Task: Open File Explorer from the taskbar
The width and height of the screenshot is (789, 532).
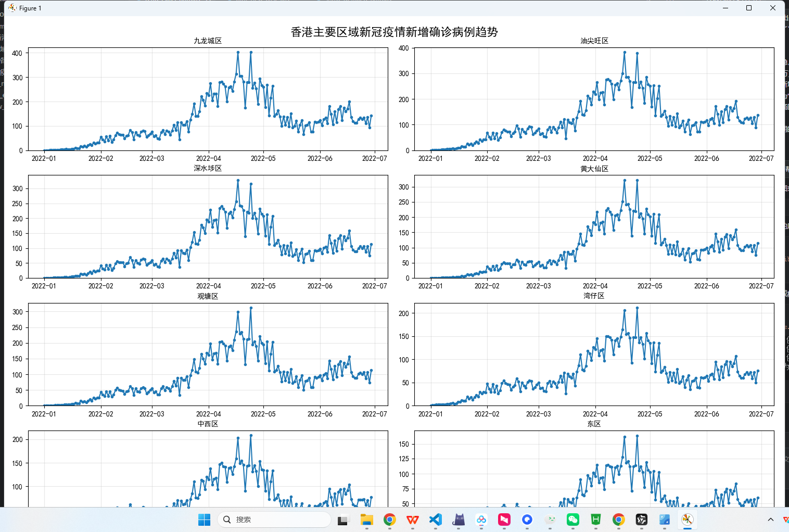Action: (x=367, y=520)
